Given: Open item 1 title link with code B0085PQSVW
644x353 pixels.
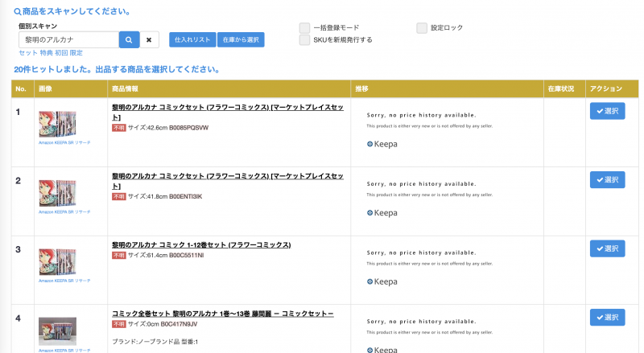Looking at the screenshot, I should 228,112.
